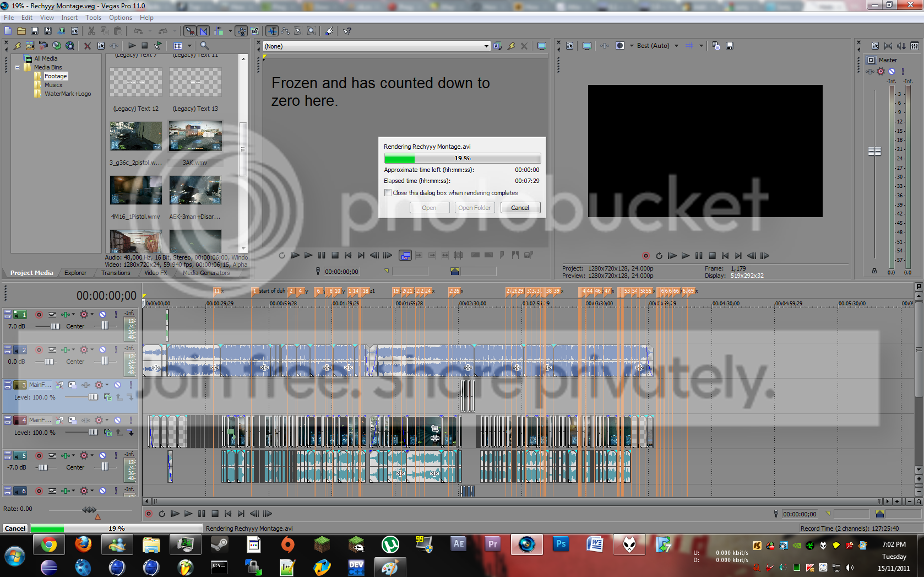
Task: Select the Selection Edit tool
Action: pyautogui.click(x=298, y=31)
